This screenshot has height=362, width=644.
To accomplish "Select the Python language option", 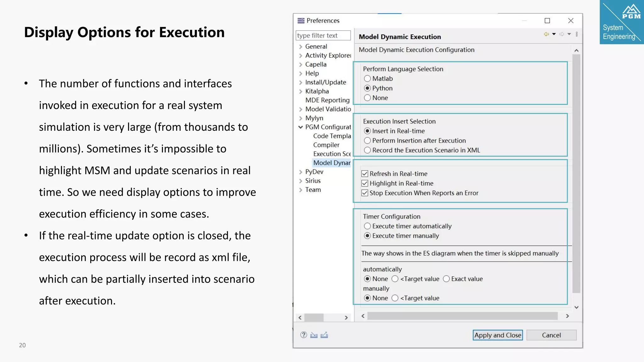I will coord(367,88).
